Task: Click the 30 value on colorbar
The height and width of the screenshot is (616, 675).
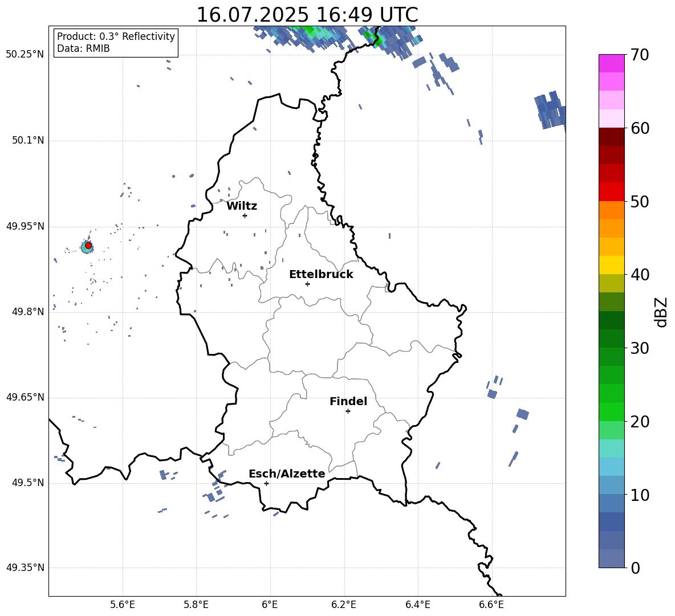Action: (640, 348)
